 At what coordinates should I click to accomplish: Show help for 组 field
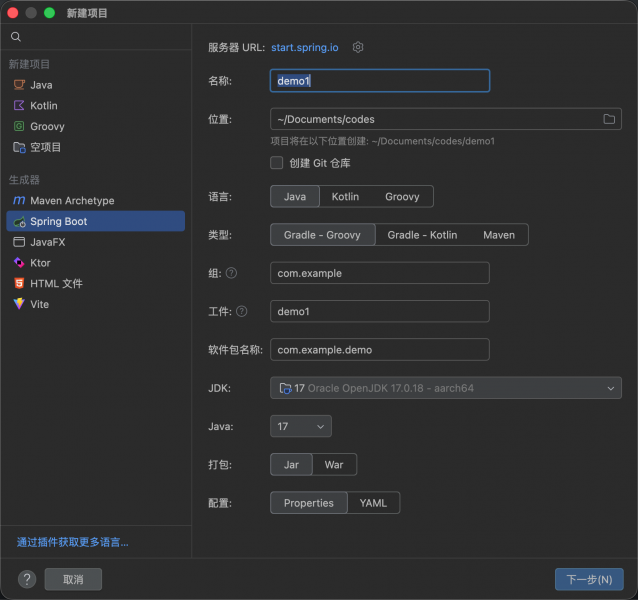point(231,273)
